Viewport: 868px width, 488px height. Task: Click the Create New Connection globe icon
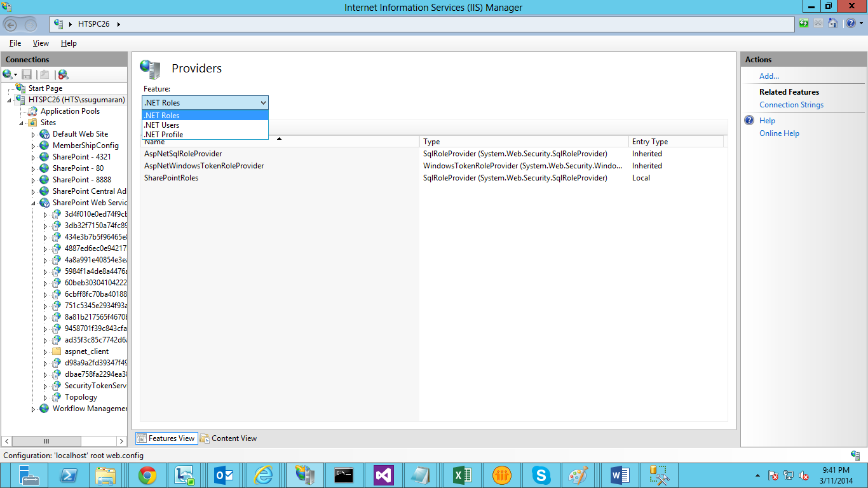tap(8, 74)
